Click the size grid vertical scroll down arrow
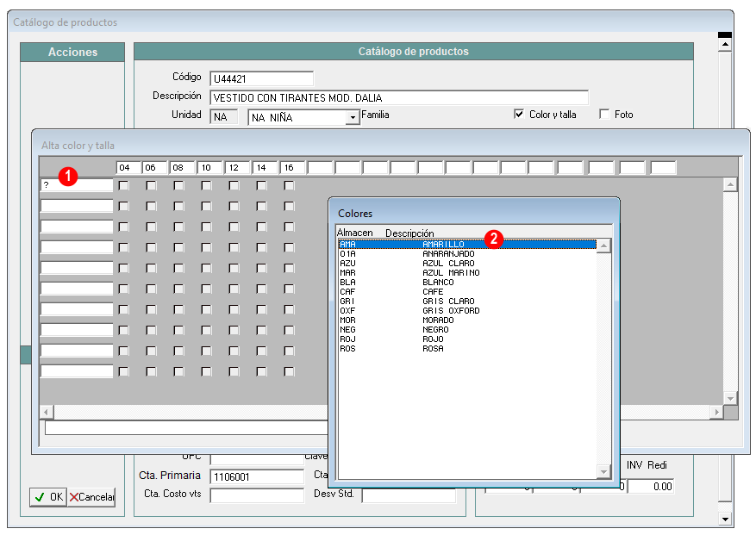Image resolution: width=756 pixels, height=535 pixels. [x=730, y=398]
